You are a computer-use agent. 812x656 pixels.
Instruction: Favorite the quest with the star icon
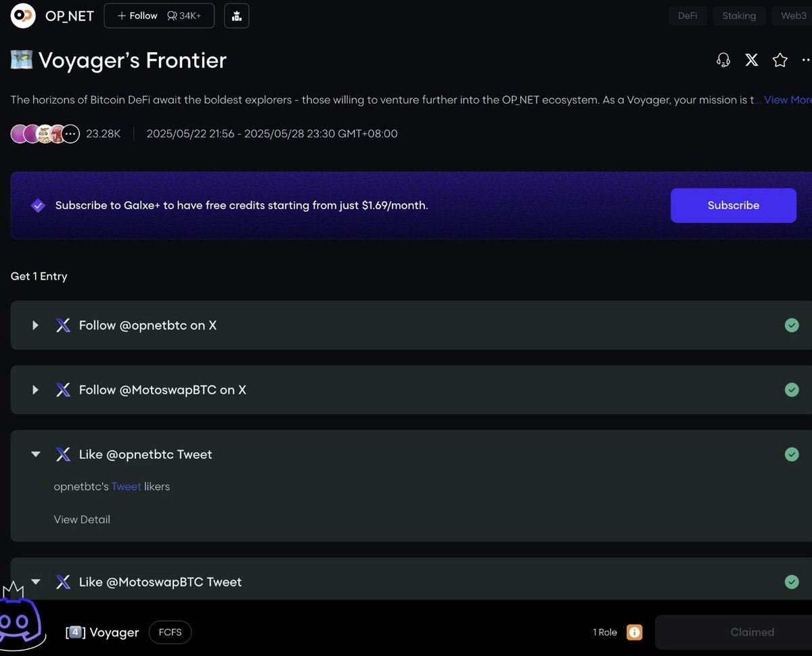point(780,60)
